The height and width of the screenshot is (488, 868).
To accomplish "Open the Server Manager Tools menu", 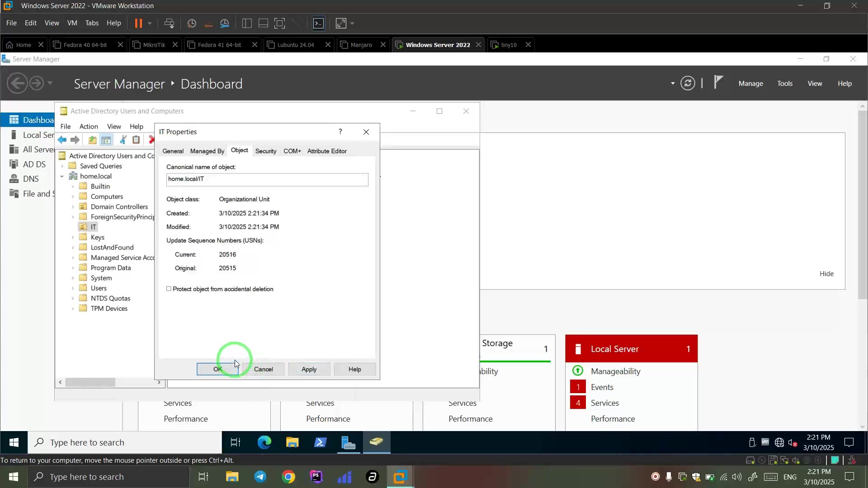I will (x=785, y=84).
